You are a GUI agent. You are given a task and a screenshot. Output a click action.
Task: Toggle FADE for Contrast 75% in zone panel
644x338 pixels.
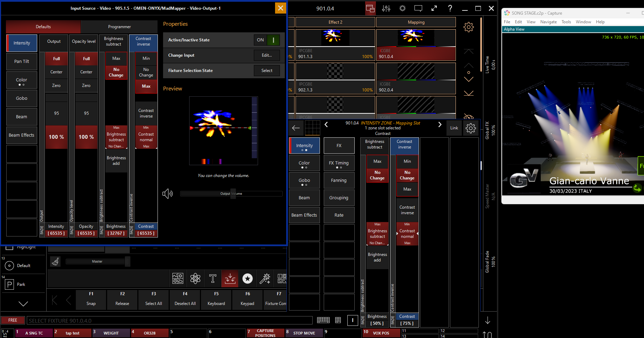(x=393, y=320)
